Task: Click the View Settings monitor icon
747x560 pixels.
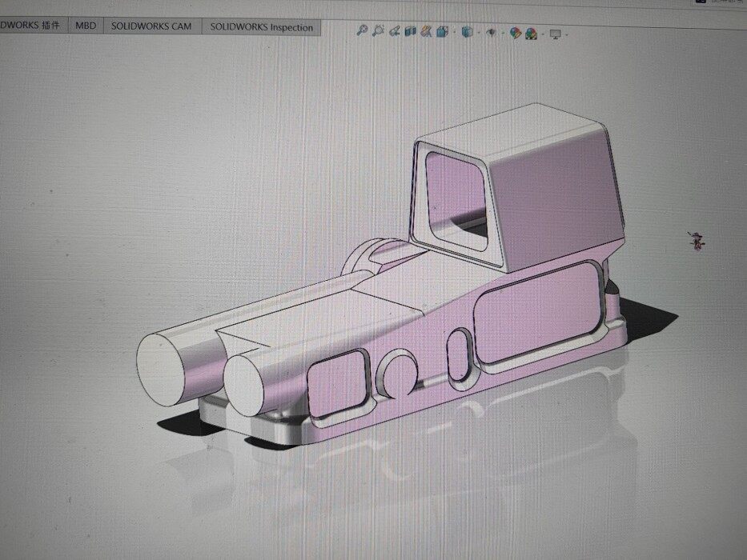Action: 555,34
